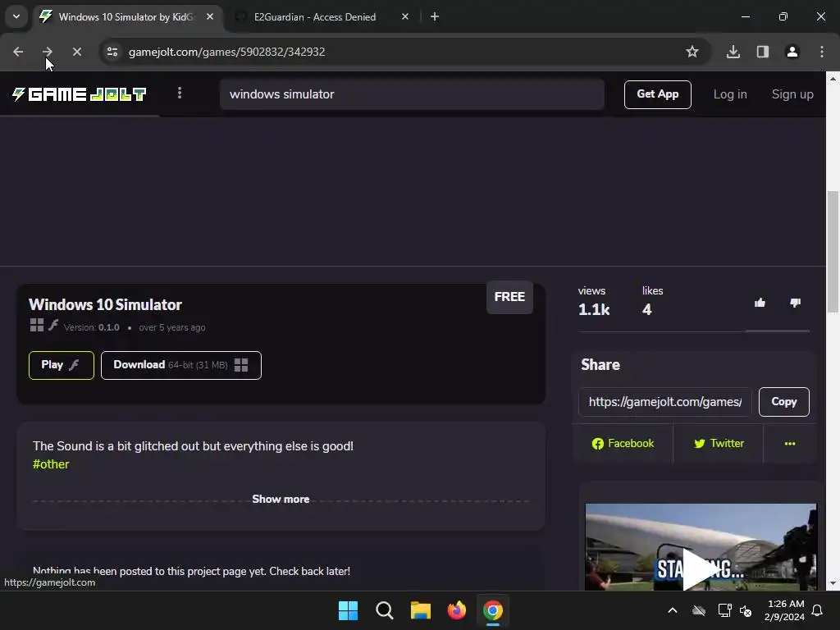Click the URL in the address bar
The image size is (840, 630).
tap(226, 52)
